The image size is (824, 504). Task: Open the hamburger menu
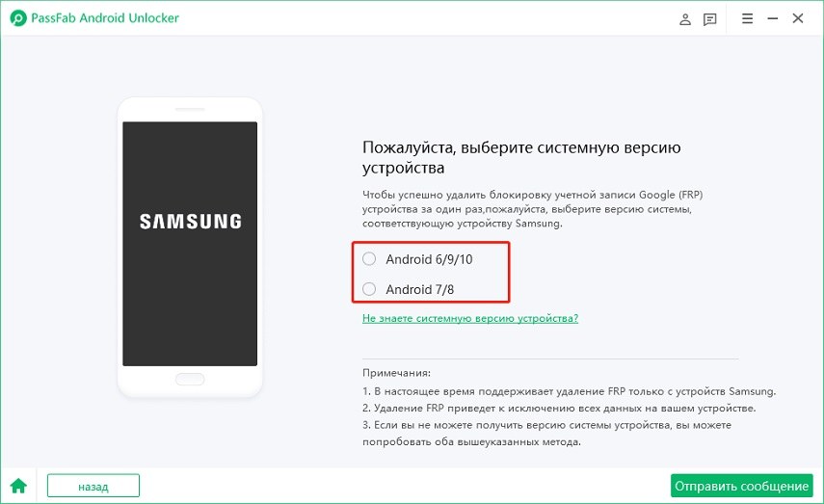(x=747, y=18)
